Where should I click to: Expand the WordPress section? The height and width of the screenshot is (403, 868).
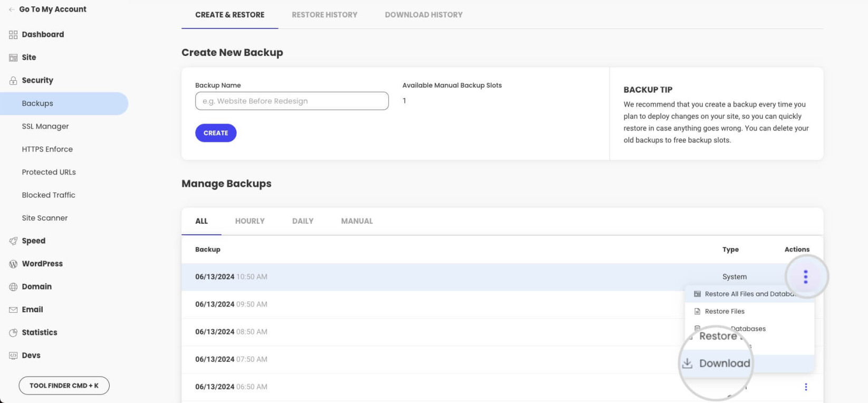[42, 264]
